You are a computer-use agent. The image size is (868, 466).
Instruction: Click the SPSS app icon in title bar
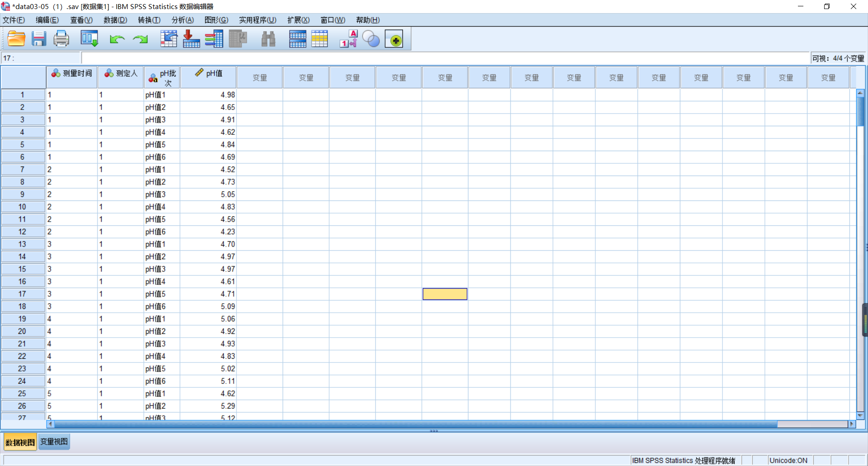(x=5, y=6)
